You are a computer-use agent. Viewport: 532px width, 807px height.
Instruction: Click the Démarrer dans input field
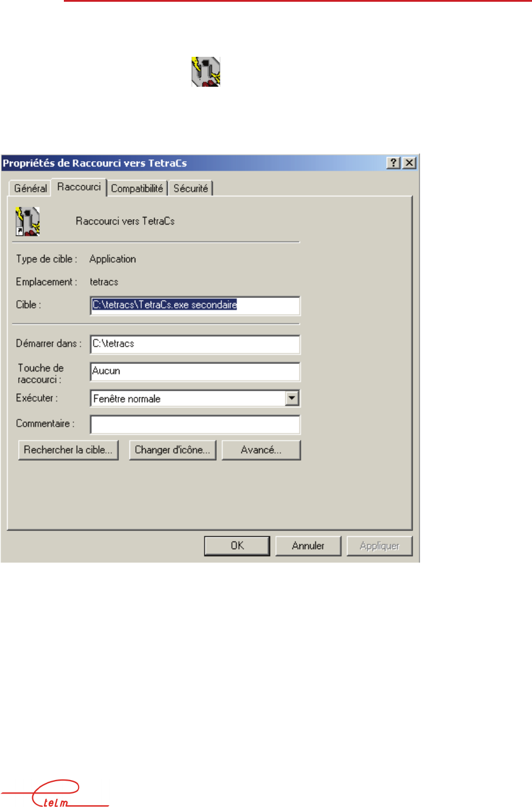coord(195,344)
